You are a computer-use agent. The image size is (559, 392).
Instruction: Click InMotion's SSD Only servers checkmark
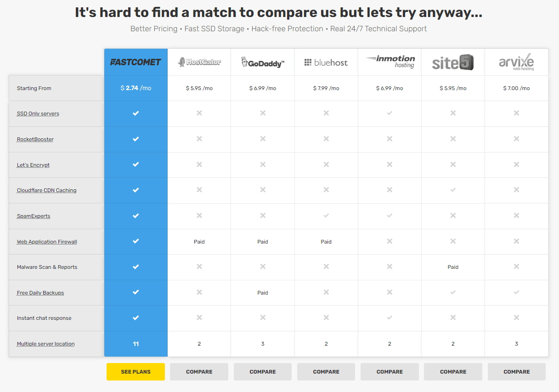tap(390, 114)
